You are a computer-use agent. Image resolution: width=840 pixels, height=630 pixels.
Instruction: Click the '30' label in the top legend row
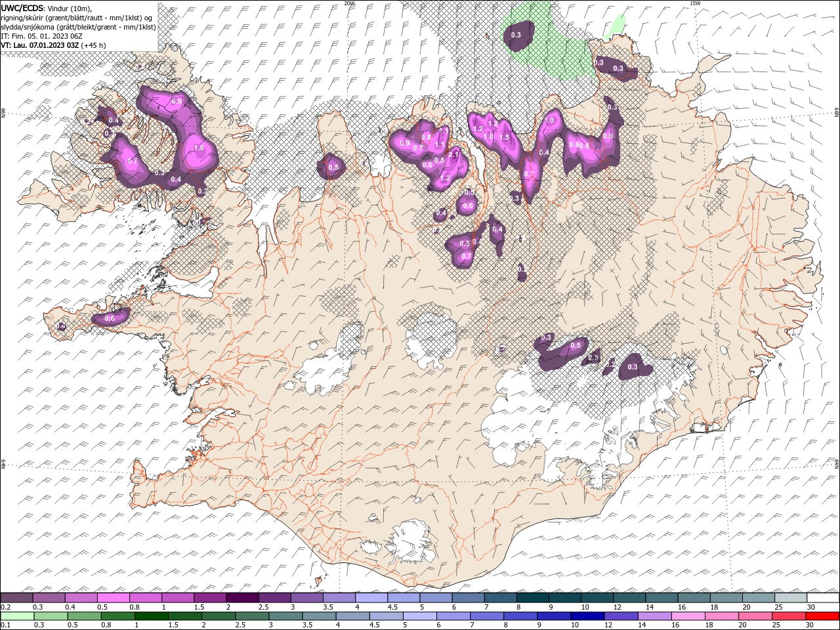pos(811,607)
